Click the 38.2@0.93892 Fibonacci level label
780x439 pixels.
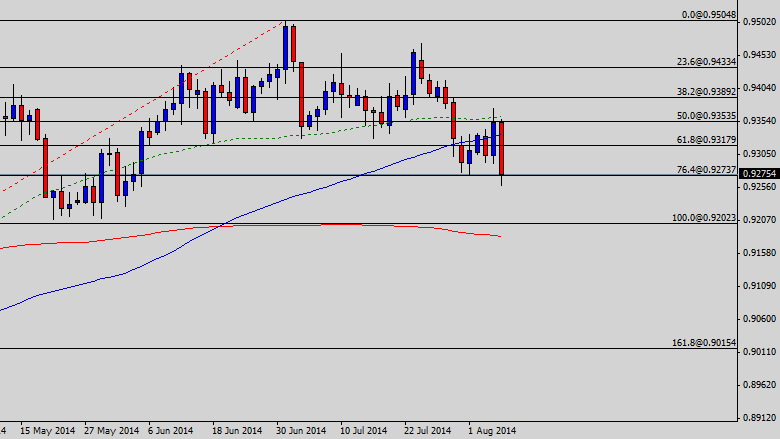pyautogui.click(x=707, y=91)
